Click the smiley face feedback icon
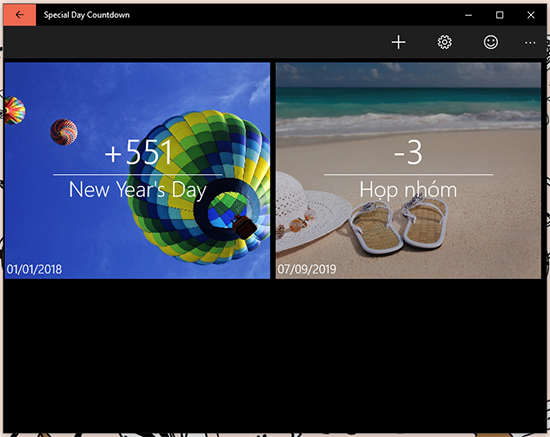The width and height of the screenshot is (550, 437). (491, 42)
